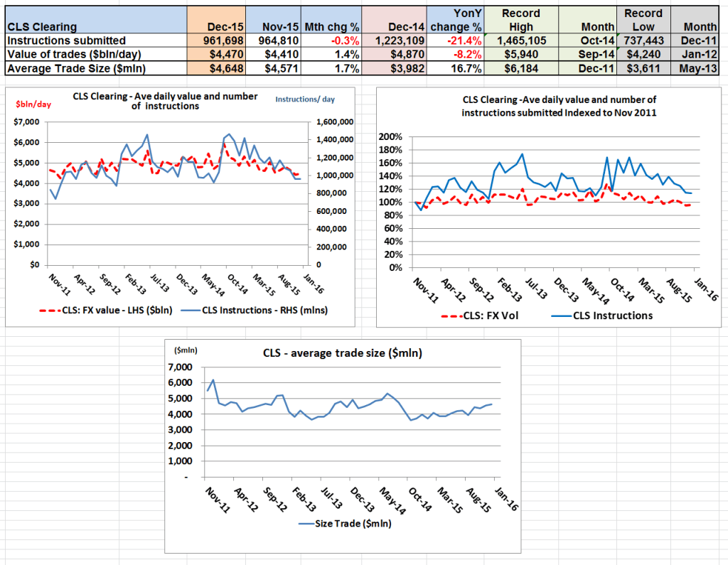Click the 16.7% year change cell
This screenshot has width=728, height=565.
455,68
